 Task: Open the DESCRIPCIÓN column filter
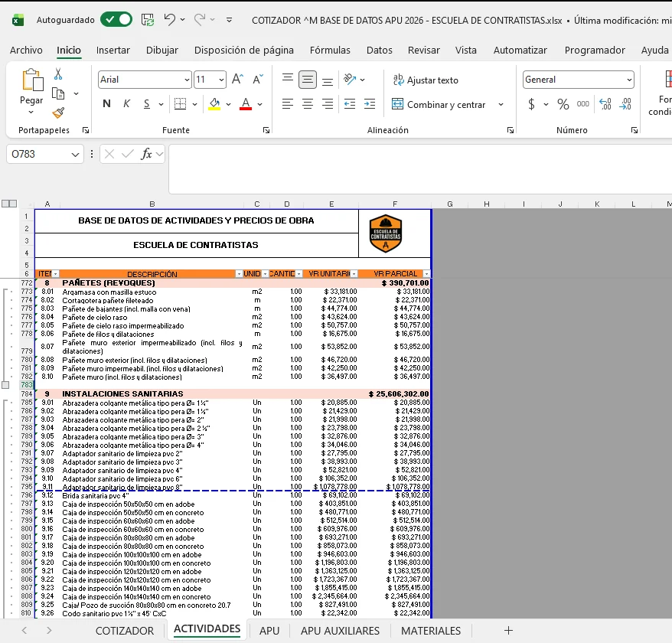(x=239, y=274)
